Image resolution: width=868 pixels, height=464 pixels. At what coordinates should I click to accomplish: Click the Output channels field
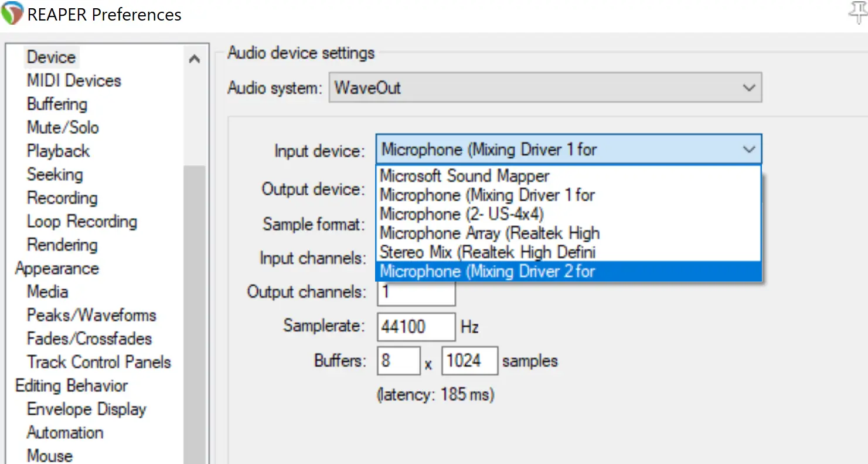point(416,292)
